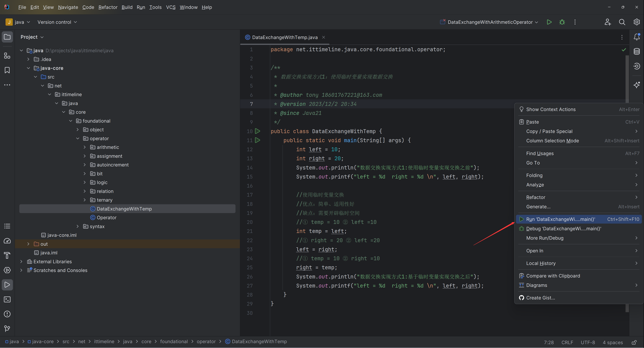Screen dimensions: 644x348
Task: Click the 7:28 caret position indicator
Action: [549, 342]
